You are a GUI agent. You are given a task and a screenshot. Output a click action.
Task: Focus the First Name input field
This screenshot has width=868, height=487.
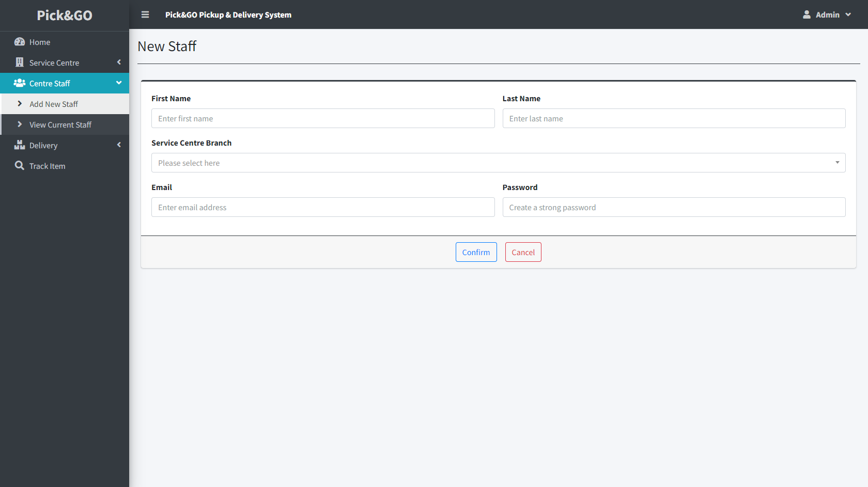pyautogui.click(x=323, y=118)
